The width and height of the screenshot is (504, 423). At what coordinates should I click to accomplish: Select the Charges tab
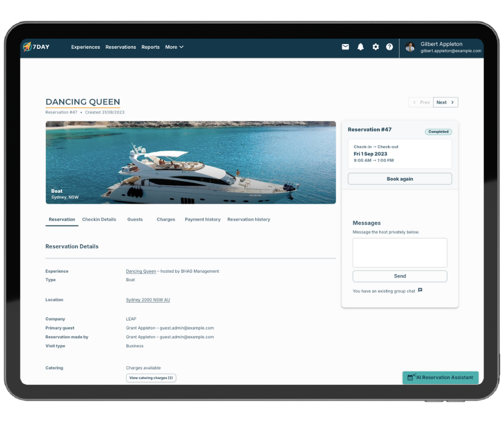coord(166,220)
